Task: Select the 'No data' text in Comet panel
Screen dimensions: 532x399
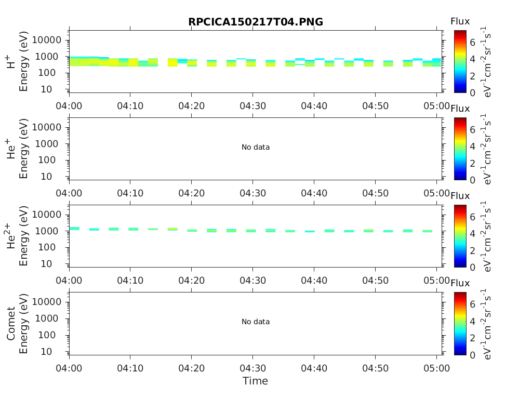Action: point(256,322)
